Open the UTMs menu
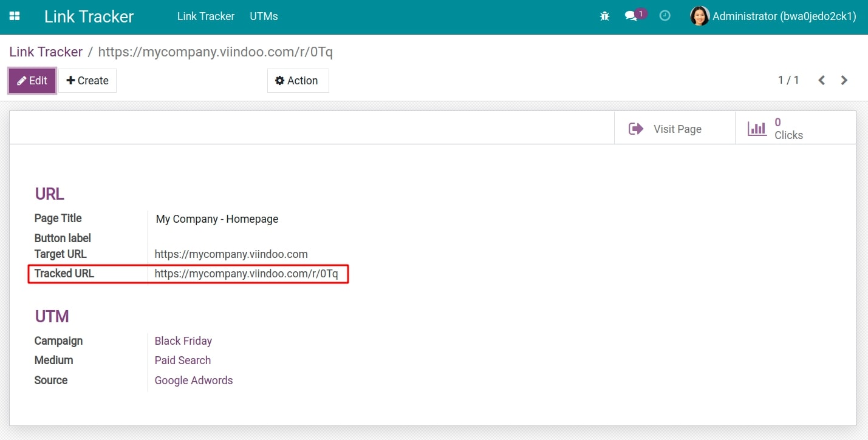 (264, 16)
